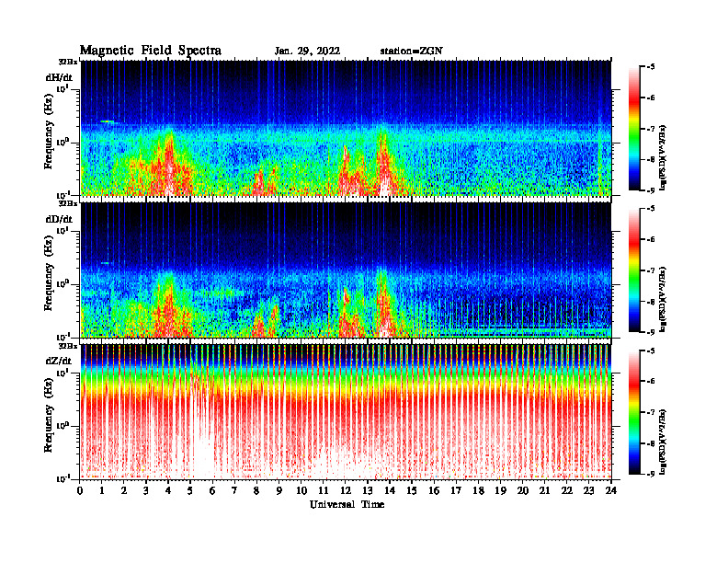Viewport: 728px width, 563px height.
Task: Click the dD/dt spectrogram colorbar
Action: 634,270
